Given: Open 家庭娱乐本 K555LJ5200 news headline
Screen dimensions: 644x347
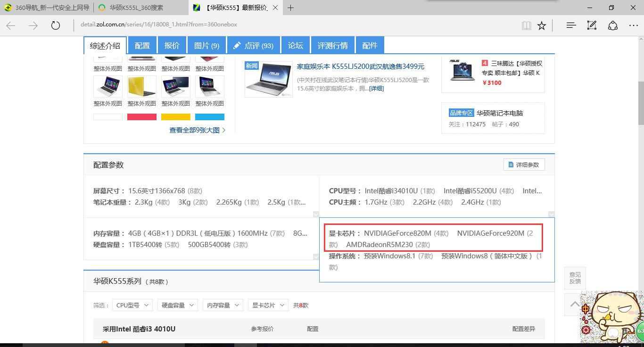Looking at the screenshot, I should 361,66.
